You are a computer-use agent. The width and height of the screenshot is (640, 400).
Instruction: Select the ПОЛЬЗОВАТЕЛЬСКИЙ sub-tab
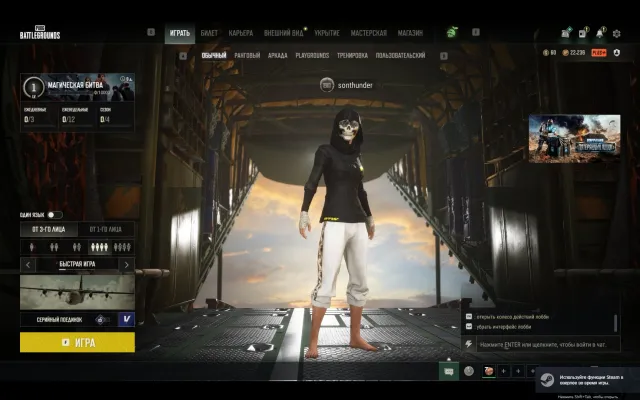point(400,55)
